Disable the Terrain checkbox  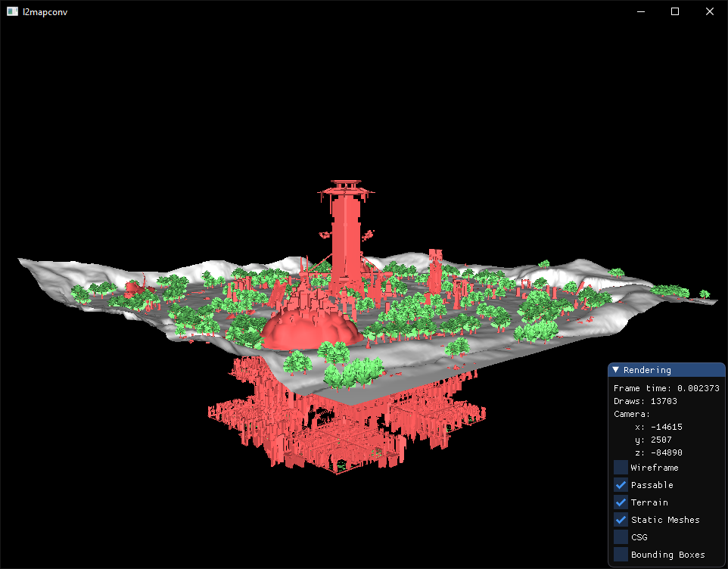click(621, 502)
